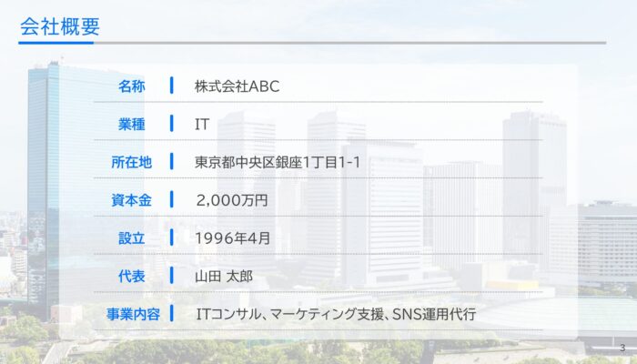Select the 代表 label
Screen dimensions: 637x364
131,276
